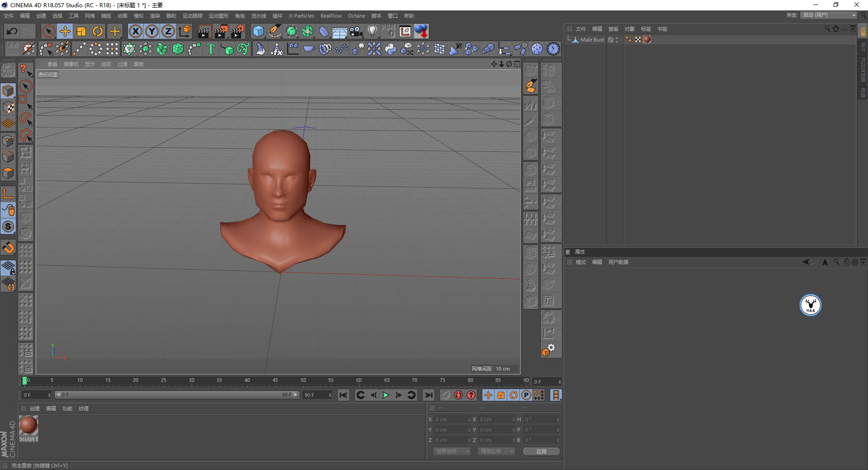Click the MoText green T icon
868x470 pixels.
[x=211, y=49]
